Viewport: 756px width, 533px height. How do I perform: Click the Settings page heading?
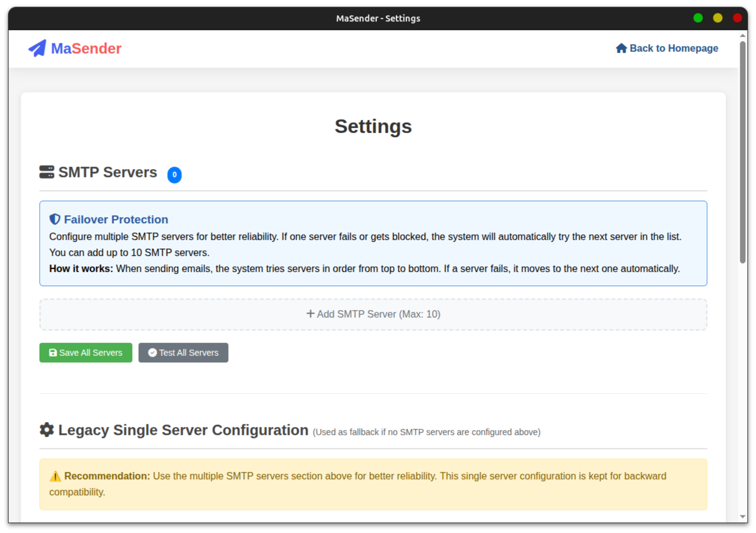tap(373, 126)
